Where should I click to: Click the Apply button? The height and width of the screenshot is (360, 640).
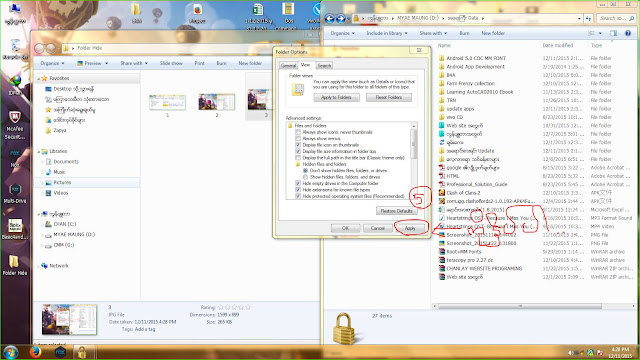pyautogui.click(x=410, y=228)
